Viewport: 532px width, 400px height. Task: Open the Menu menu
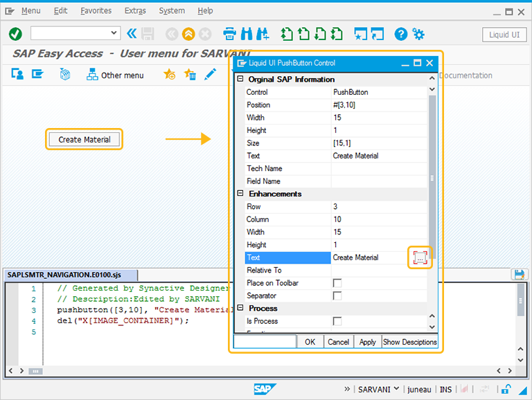pyautogui.click(x=31, y=11)
